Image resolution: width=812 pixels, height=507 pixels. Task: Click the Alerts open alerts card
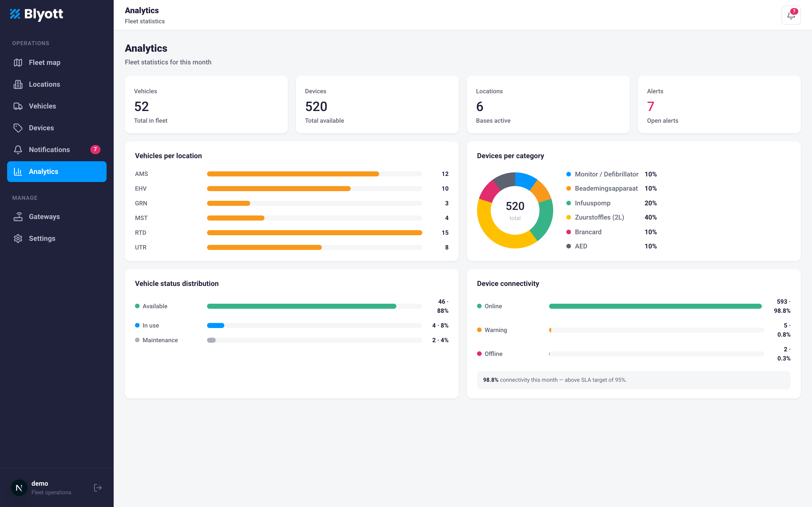coord(719,104)
